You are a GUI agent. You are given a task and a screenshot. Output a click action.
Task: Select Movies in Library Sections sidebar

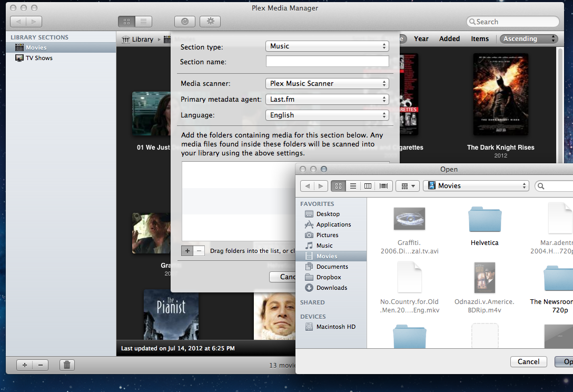point(61,47)
